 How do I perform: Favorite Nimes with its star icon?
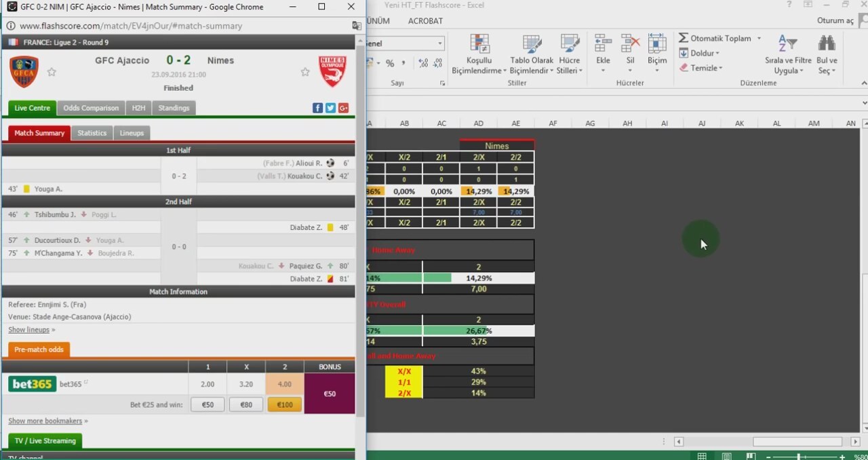click(x=305, y=72)
